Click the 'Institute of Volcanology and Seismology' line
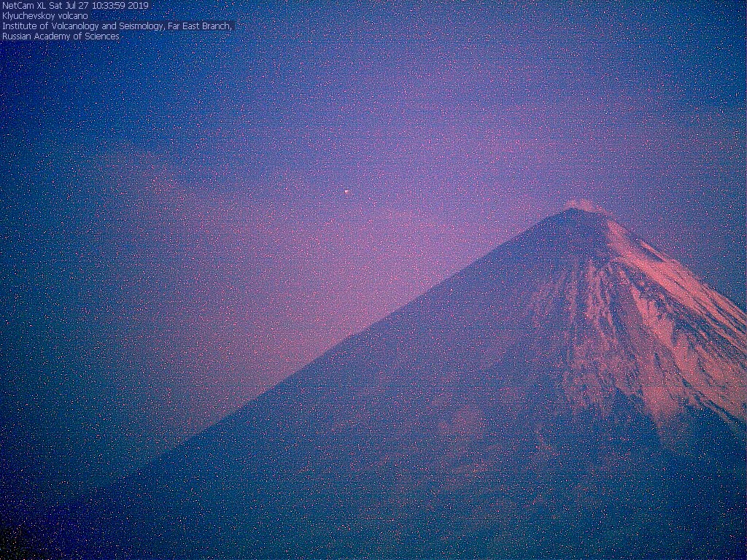The width and height of the screenshot is (747, 560). coord(117,26)
